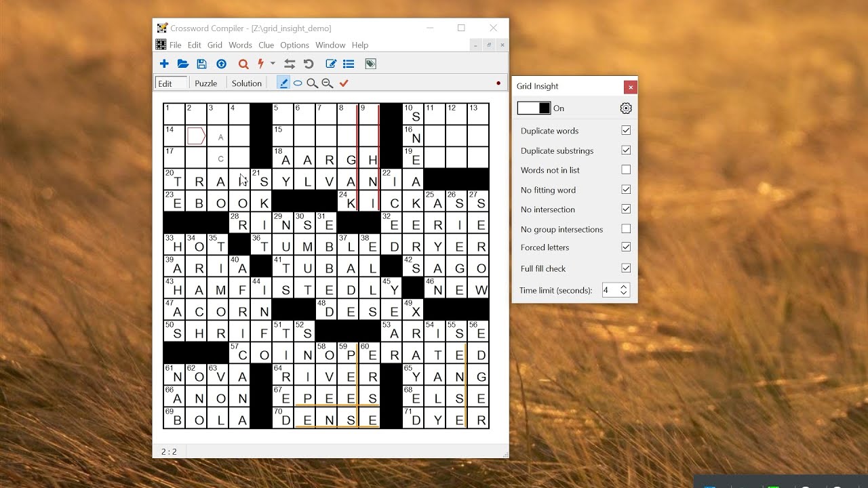Click black square right of cell 4

(261, 114)
